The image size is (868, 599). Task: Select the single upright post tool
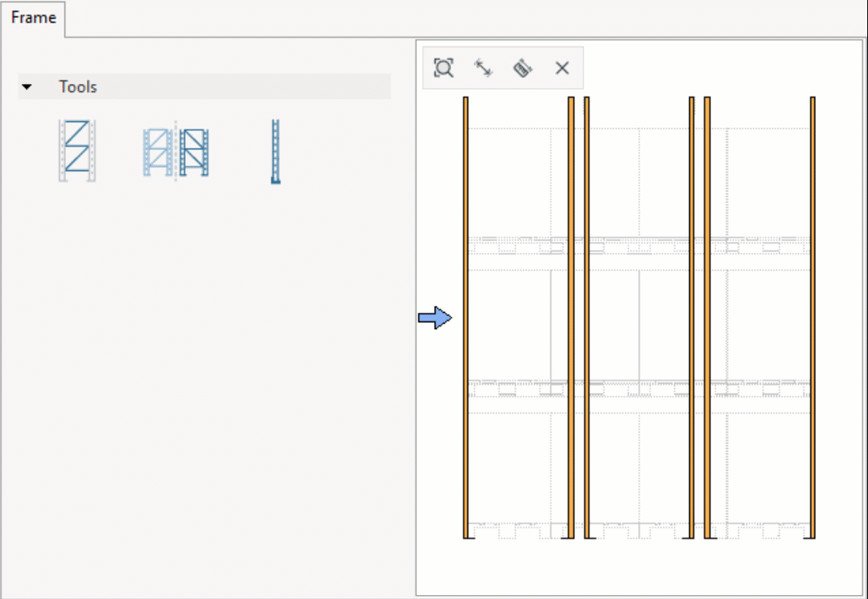[275, 151]
